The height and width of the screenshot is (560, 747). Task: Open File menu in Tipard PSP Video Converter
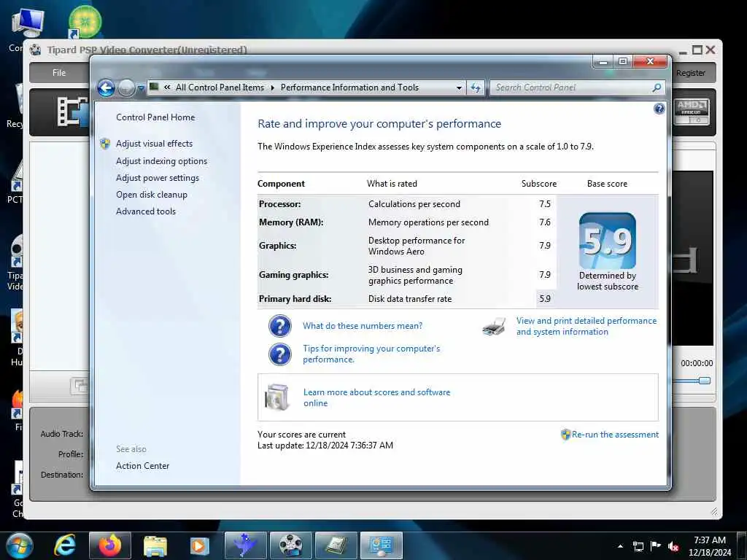(x=59, y=73)
